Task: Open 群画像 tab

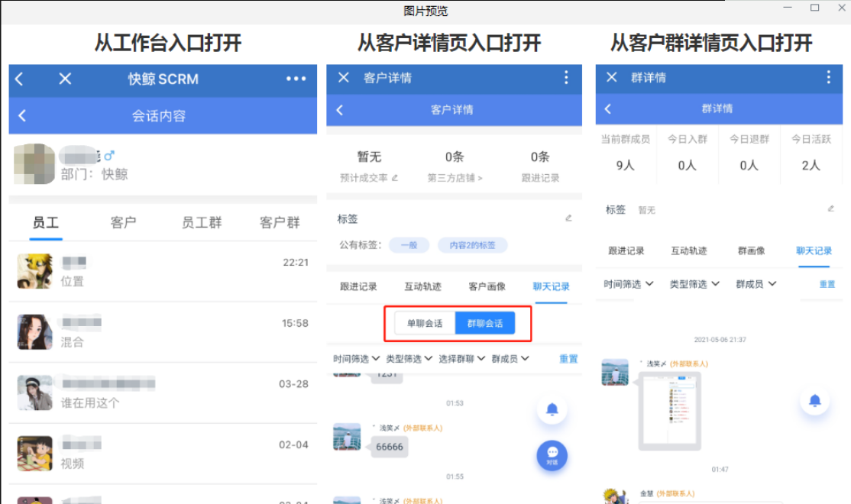Action: pos(751,250)
